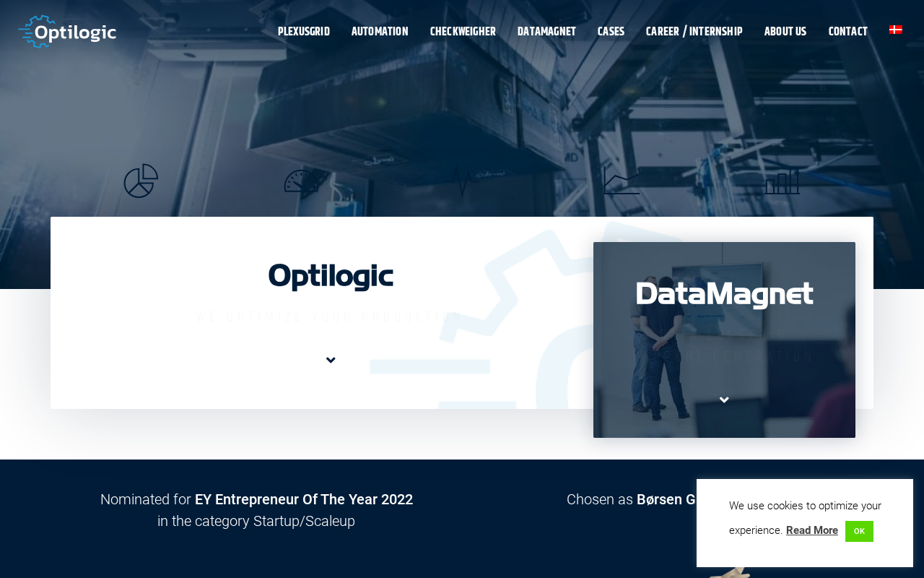Accept cookies with the OK button
Image resolution: width=924 pixels, height=578 pixels.
(859, 531)
